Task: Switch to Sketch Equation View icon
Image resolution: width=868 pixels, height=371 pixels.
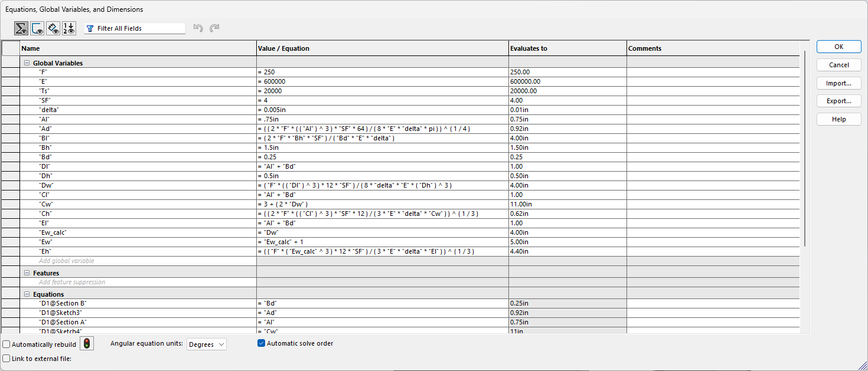Action: 37,28
